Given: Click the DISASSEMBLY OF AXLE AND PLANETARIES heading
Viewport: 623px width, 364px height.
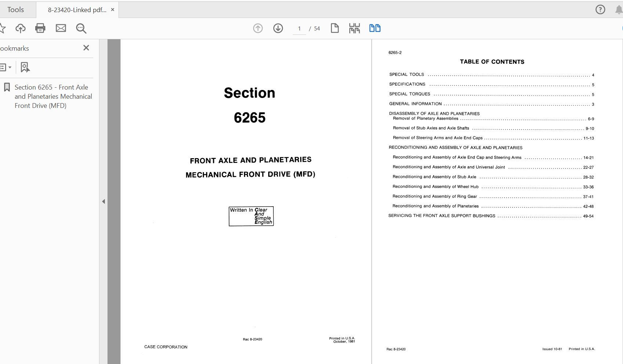Looking at the screenshot, I should 434,114.
